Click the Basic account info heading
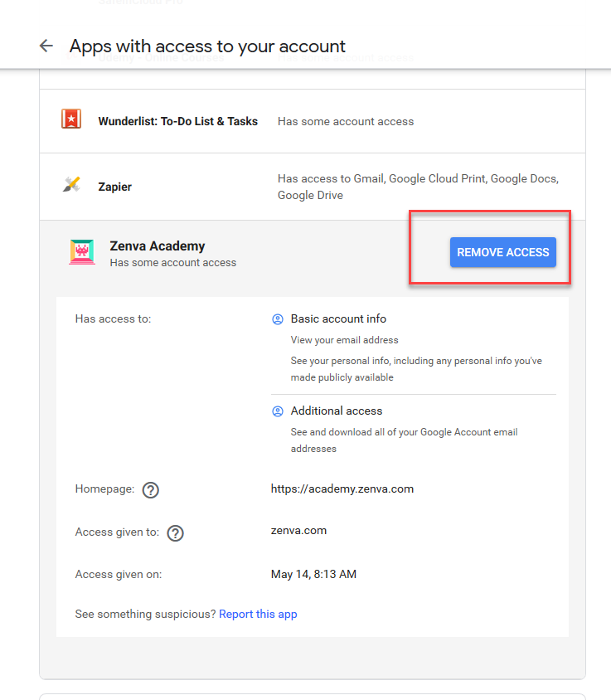 338,318
